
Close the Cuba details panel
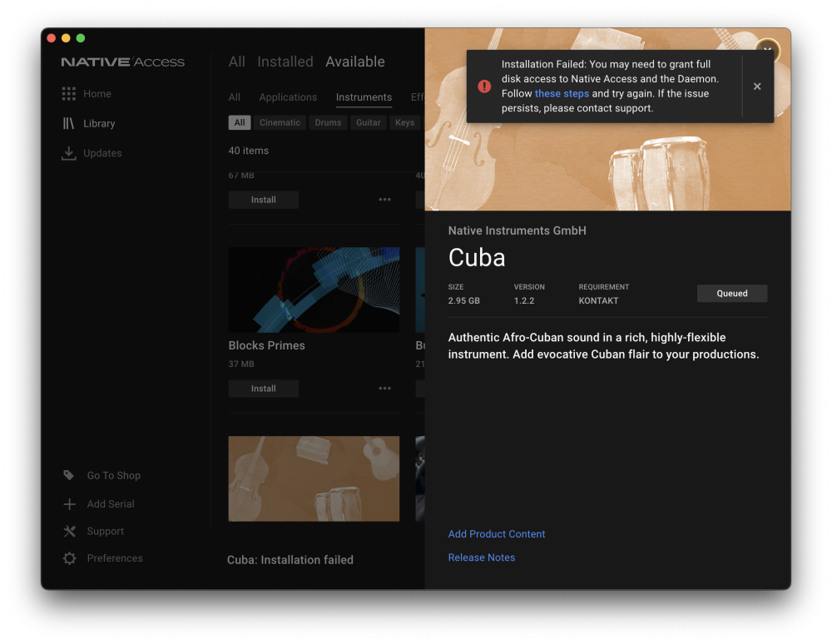click(x=767, y=50)
